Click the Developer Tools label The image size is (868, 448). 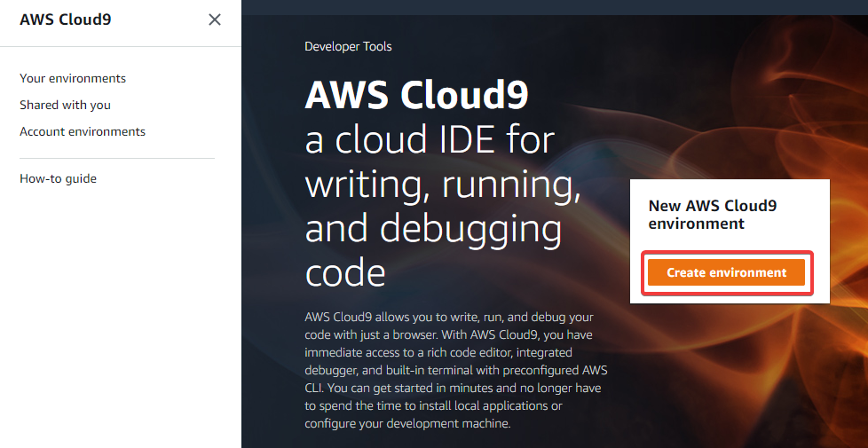point(348,47)
